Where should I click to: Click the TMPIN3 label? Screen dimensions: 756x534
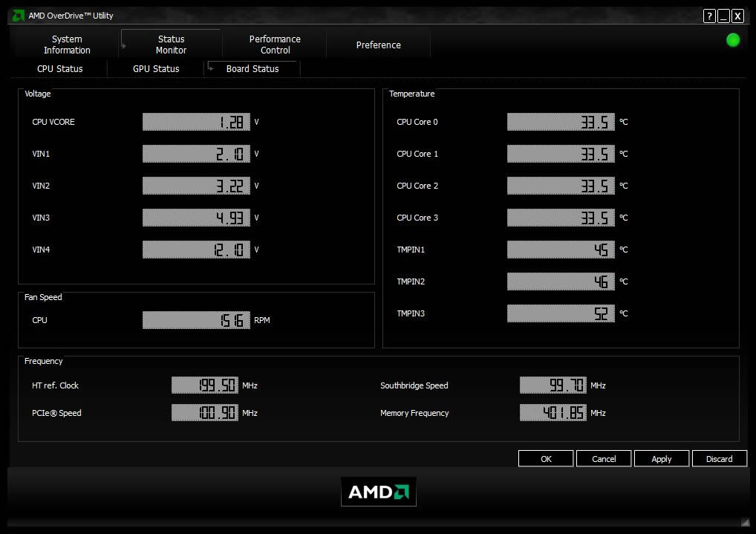pos(411,313)
